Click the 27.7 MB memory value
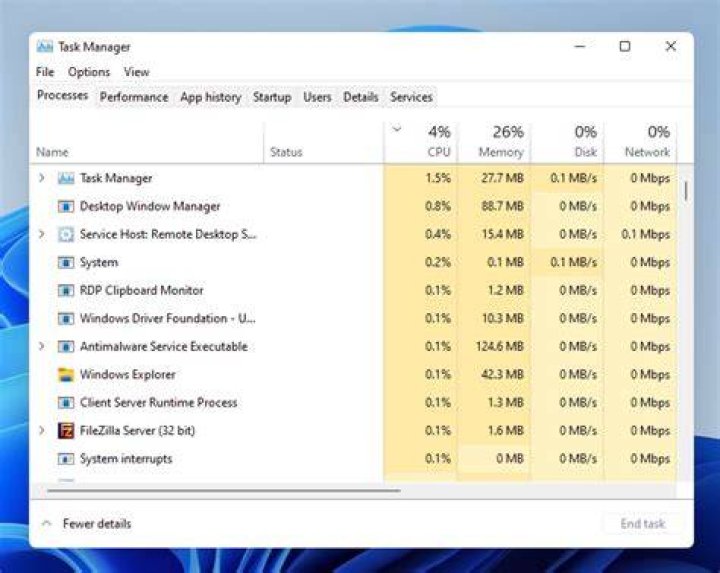The height and width of the screenshot is (573, 720). (502, 178)
